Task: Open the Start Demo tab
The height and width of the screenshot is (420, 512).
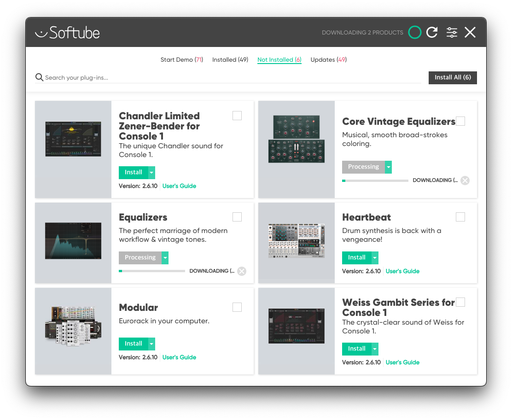Action: 181,60
